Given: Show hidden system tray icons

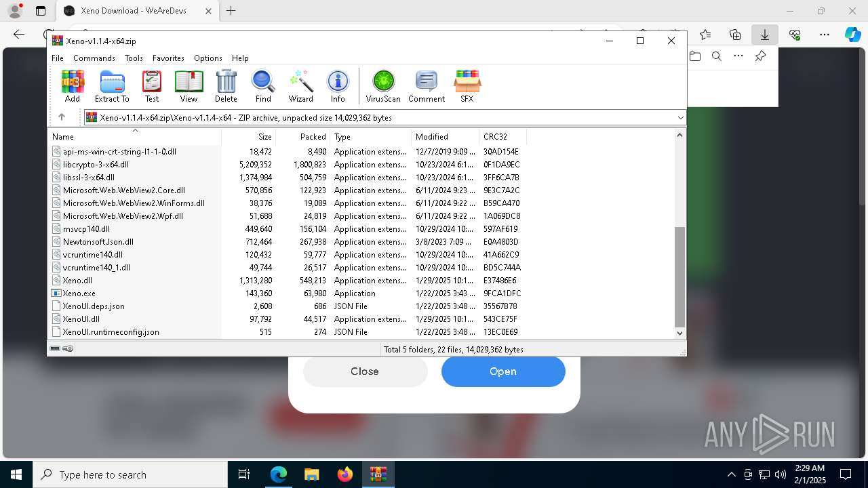Looking at the screenshot, I should pyautogui.click(x=731, y=474).
